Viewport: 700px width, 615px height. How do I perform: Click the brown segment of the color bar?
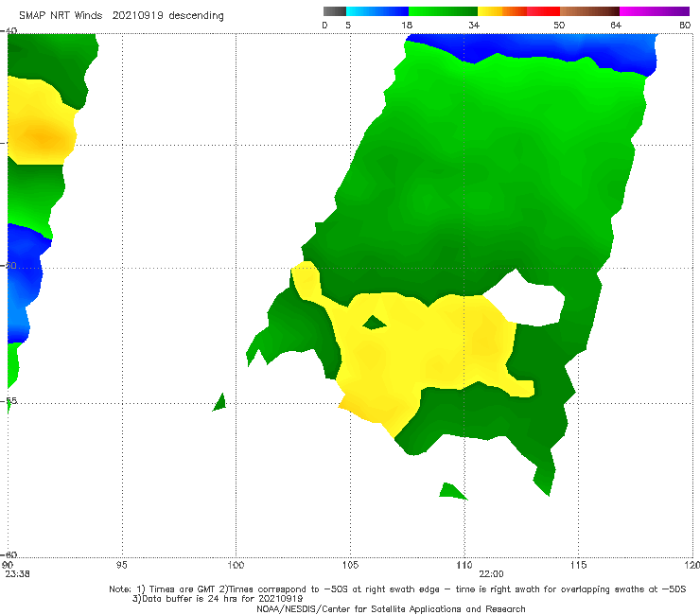[x=589, y=11]
